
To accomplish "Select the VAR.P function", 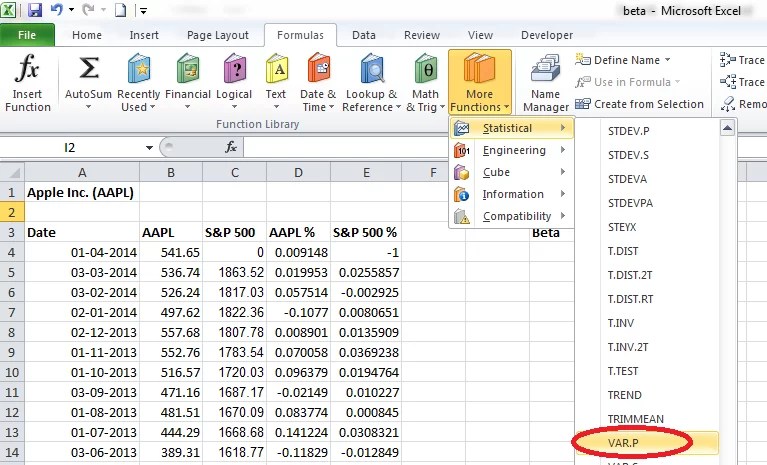I will 647,443.
